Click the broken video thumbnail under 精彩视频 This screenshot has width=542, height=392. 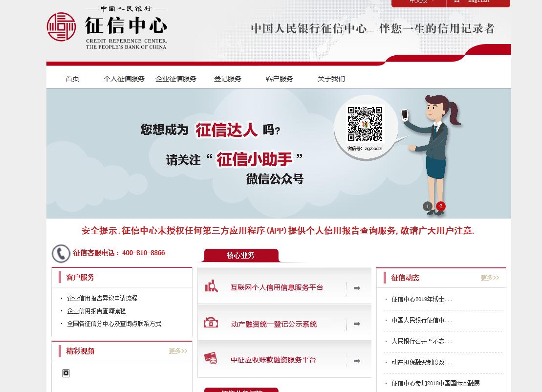click(x=66, y=373)
